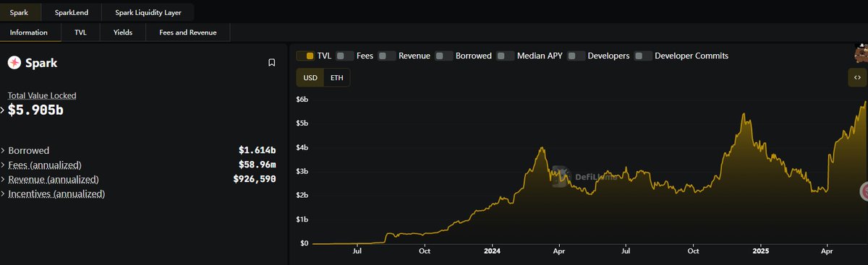This screenshot has height=265, width=868.
Task: Expand the Borrowed row
Action: click(x=2, y=151)
